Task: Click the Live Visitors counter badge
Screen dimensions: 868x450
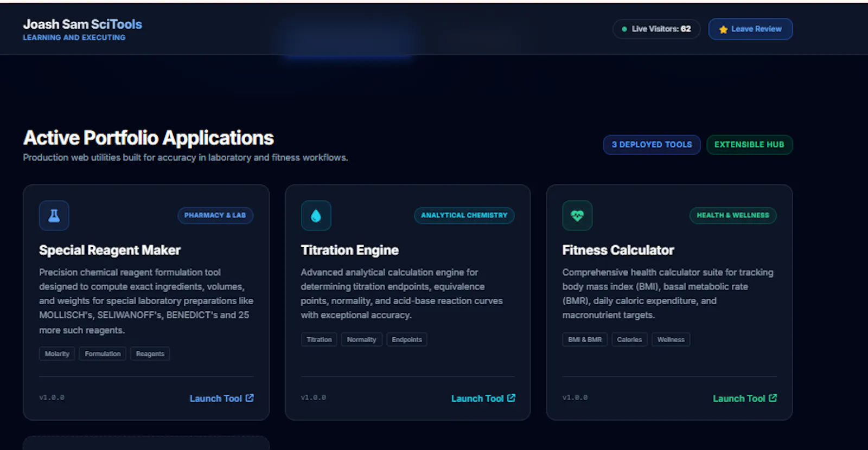Action: coord(656,29)
